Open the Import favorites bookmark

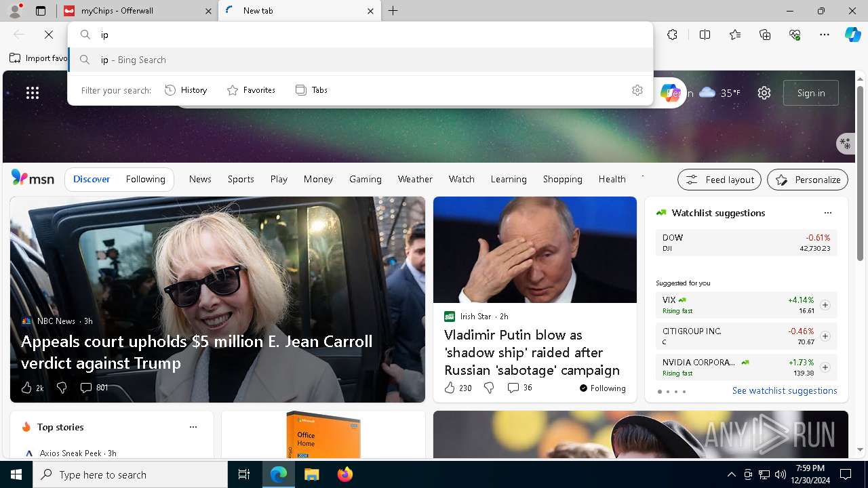[39, 58]
